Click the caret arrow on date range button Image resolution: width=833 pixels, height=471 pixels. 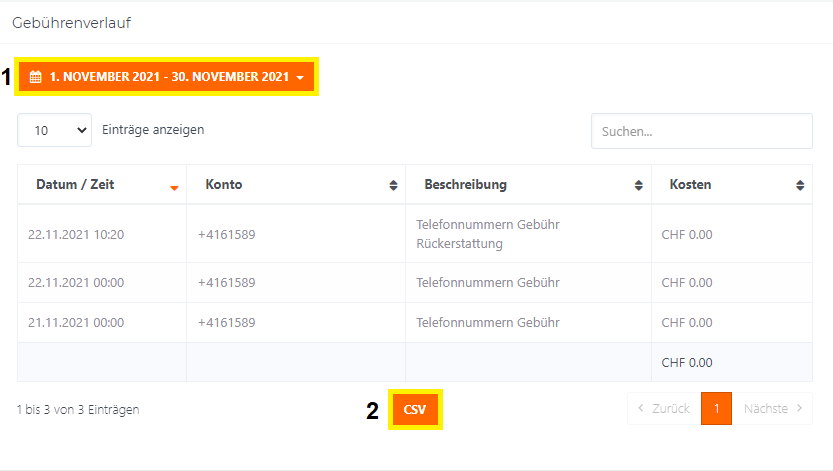pyautogui.click(x=300, y=77)
